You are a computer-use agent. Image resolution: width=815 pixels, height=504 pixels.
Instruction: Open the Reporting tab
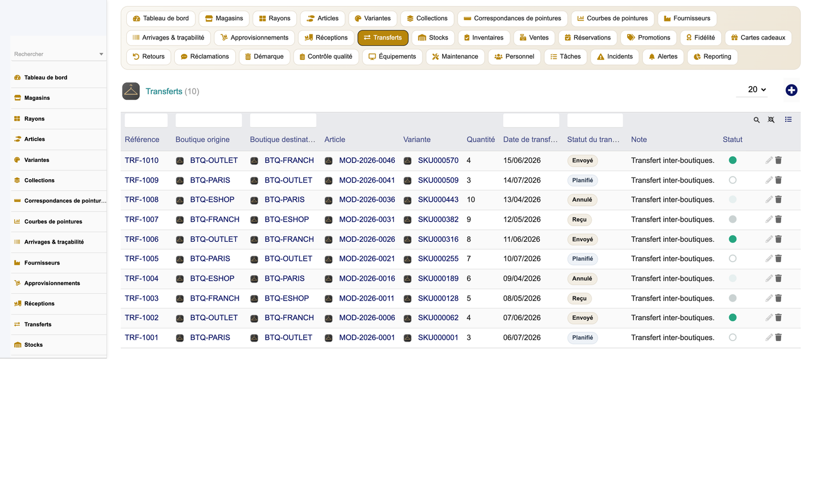[x=712, y=56]
